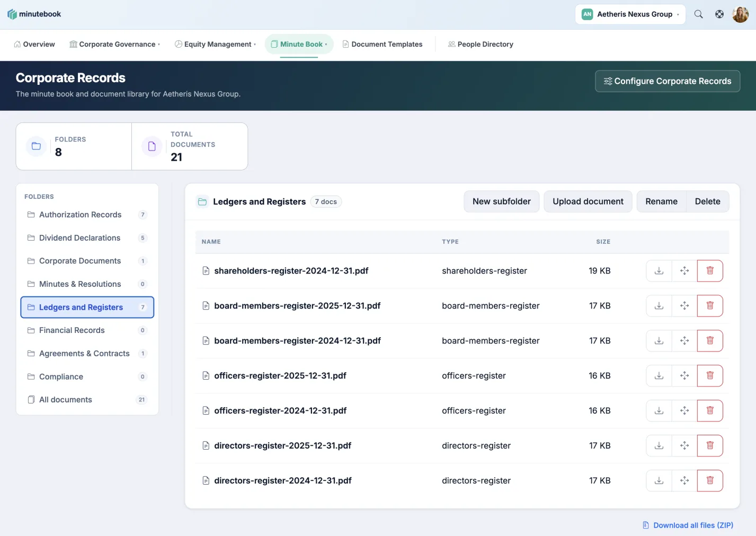The width and height of the screenshot is (756, 536).
Task: Click the globe icon in the header
Action: [x=719, y=14]
